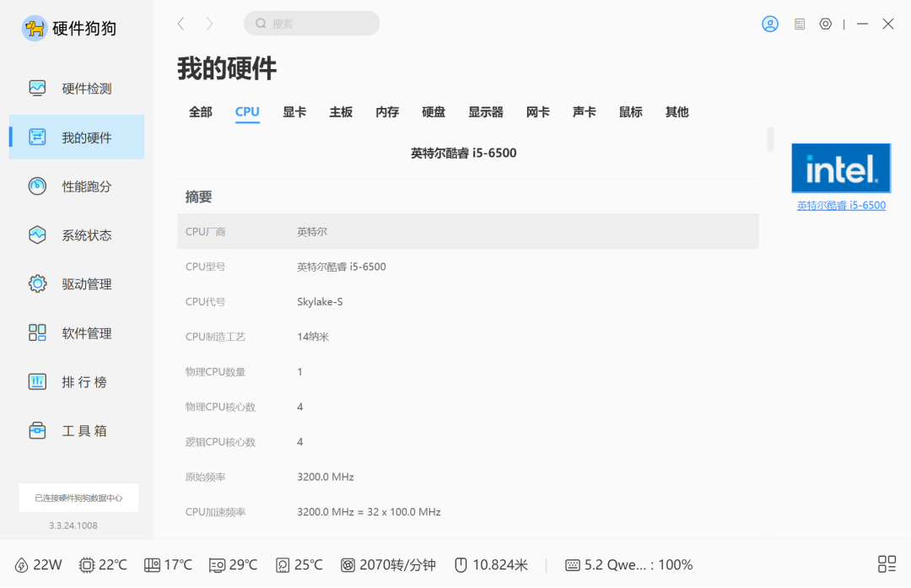Click the graphics card 29℃ icon
The image size is (911, 588).
click(217, 564)
